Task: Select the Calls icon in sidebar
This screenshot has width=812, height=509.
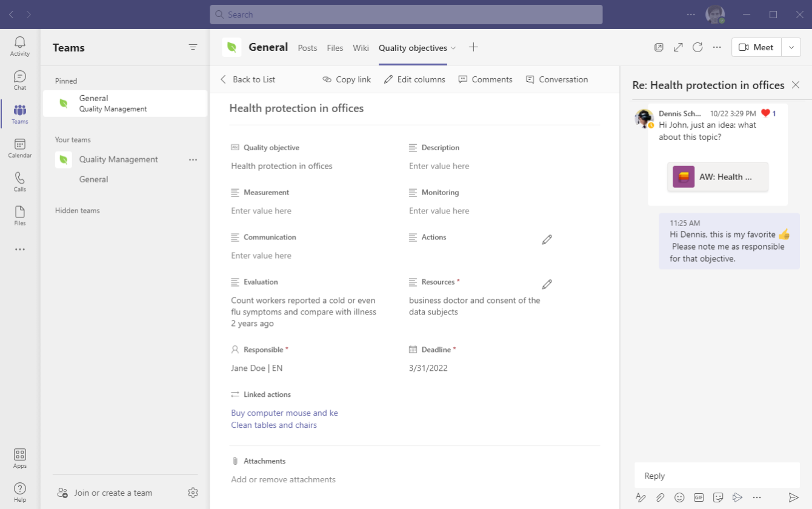Action: (x=19, y=180)
